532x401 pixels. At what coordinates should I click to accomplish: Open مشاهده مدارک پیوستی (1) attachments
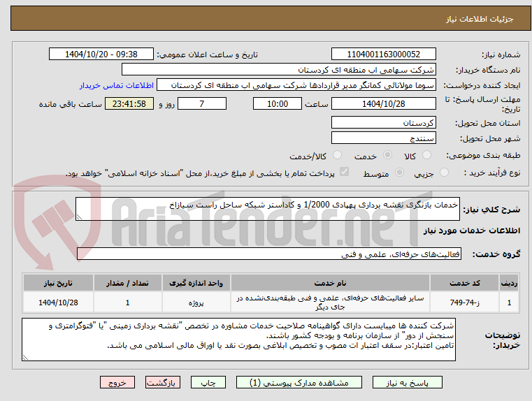pos(299,383)
